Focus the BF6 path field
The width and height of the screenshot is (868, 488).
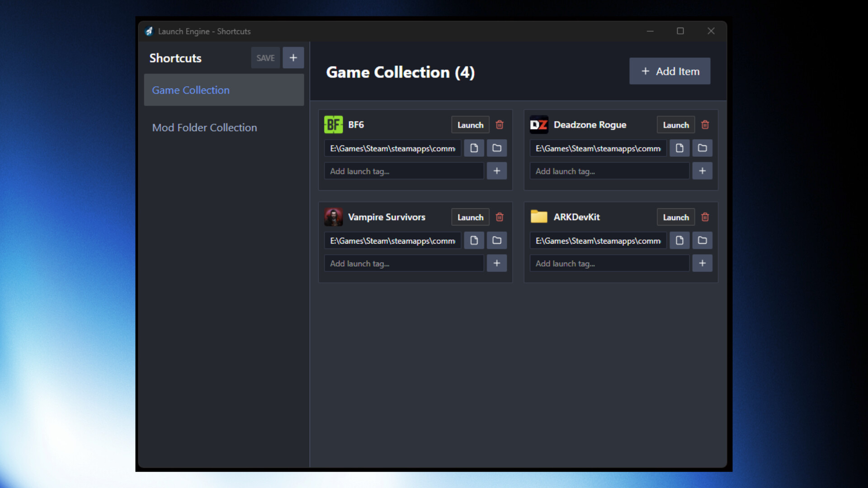(392, 148)
